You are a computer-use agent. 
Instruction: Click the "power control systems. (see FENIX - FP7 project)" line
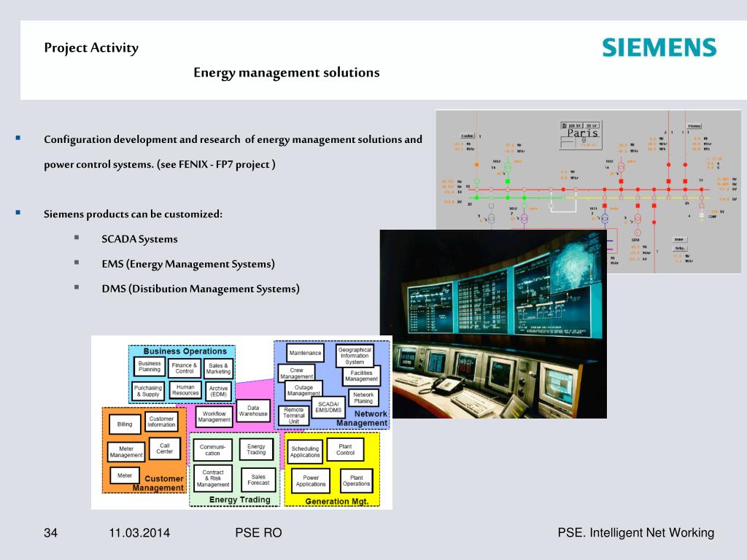[160, 164]
